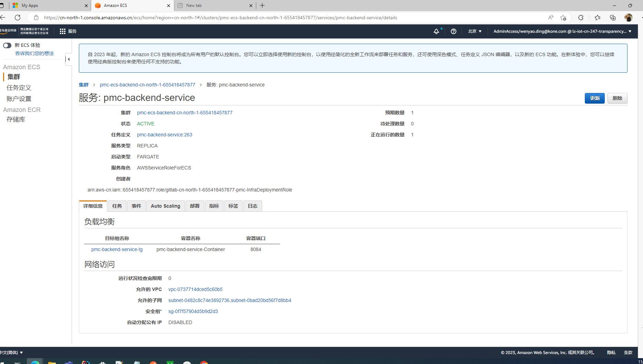643x364 pixels.
Task: Open 账户设置 in the sidebar
Action: click(x=19, y=99)
